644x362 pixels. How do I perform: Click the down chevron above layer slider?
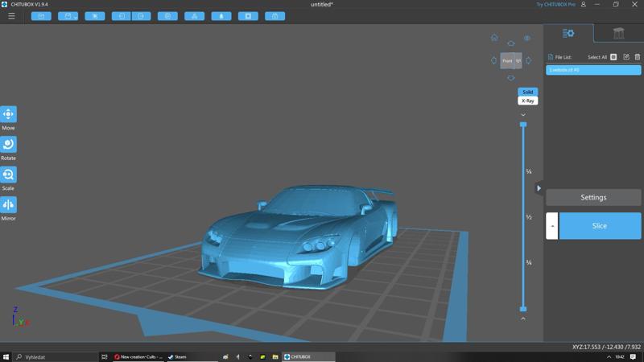523,115
